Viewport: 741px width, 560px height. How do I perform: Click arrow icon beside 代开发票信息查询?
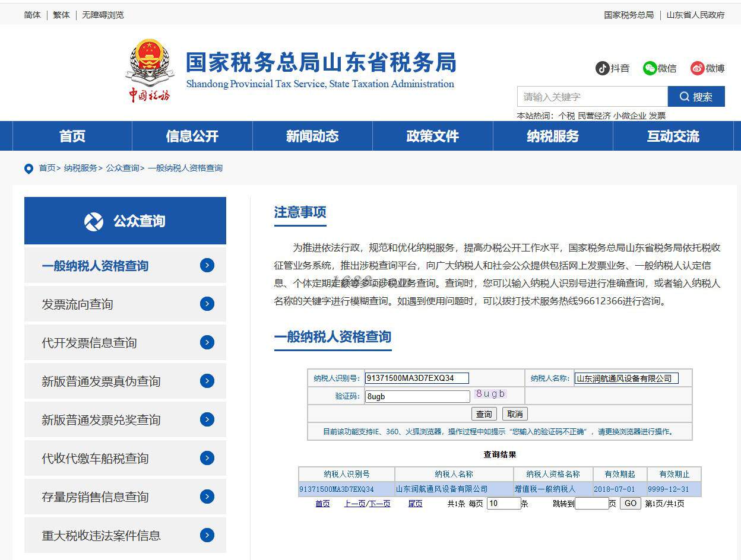click(x=207, y=342)
